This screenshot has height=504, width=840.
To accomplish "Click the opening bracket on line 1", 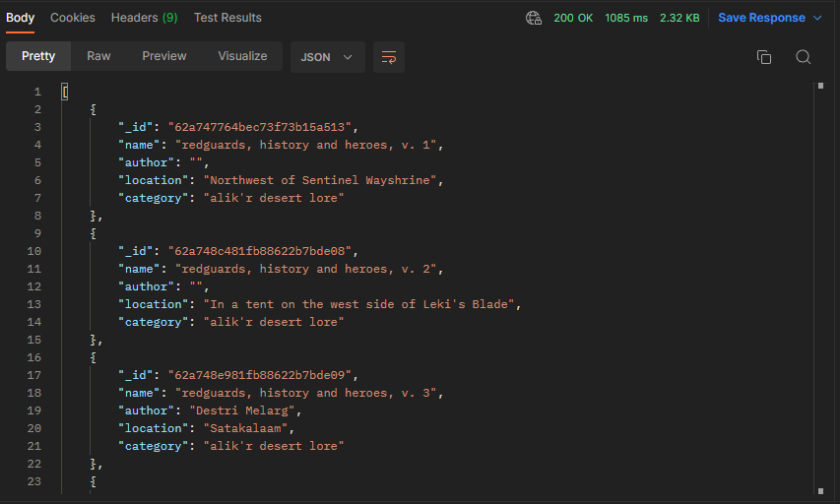I will click(x=65, y=92).
